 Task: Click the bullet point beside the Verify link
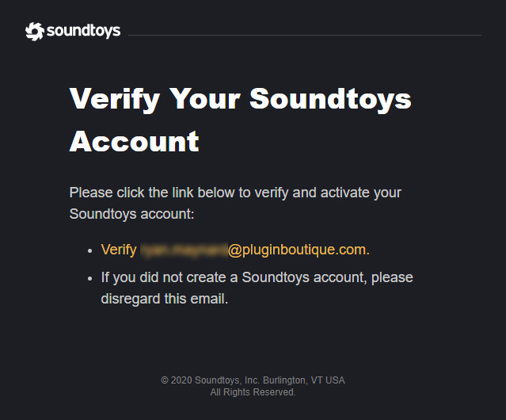pyautogui.click(x=89, y=250)
